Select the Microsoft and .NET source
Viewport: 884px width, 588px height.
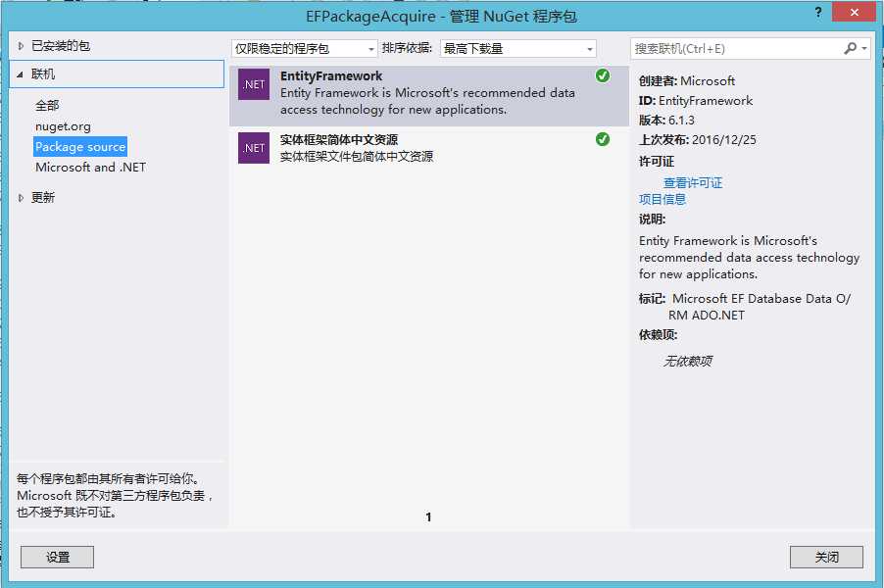point(90,168)
